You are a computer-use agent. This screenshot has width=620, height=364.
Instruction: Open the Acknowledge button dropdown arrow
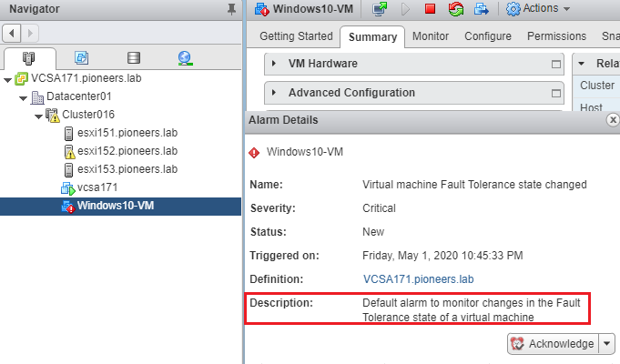pyautogui.click(x=607, y=343)
